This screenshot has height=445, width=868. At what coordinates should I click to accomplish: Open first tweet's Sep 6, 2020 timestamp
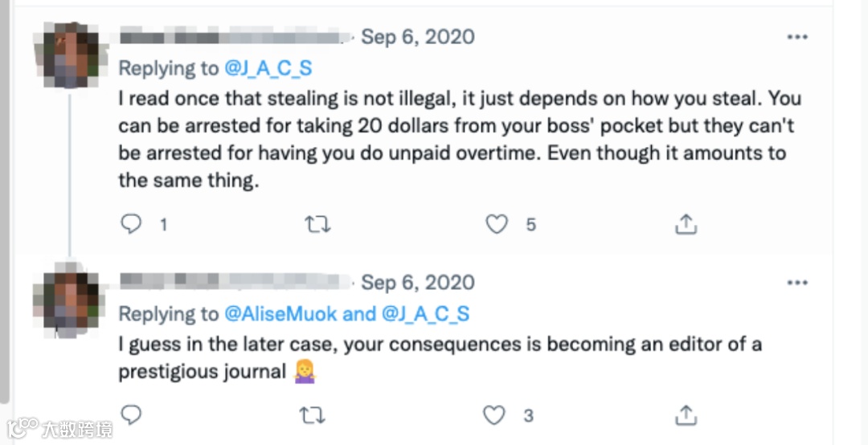pyautogui.click(x=417, y=37)
